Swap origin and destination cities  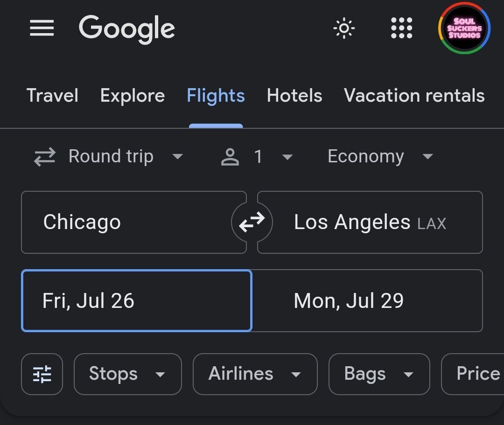pos(252,223)
